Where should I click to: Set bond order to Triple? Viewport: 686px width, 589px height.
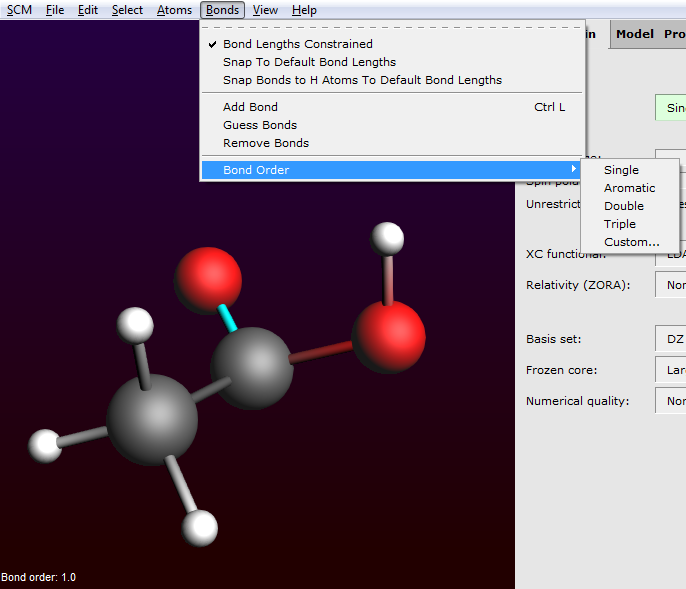(x=630, y=224)
